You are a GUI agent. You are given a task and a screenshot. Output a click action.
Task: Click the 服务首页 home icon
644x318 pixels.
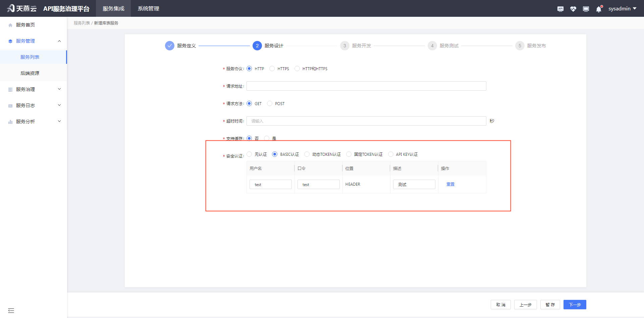10,25
